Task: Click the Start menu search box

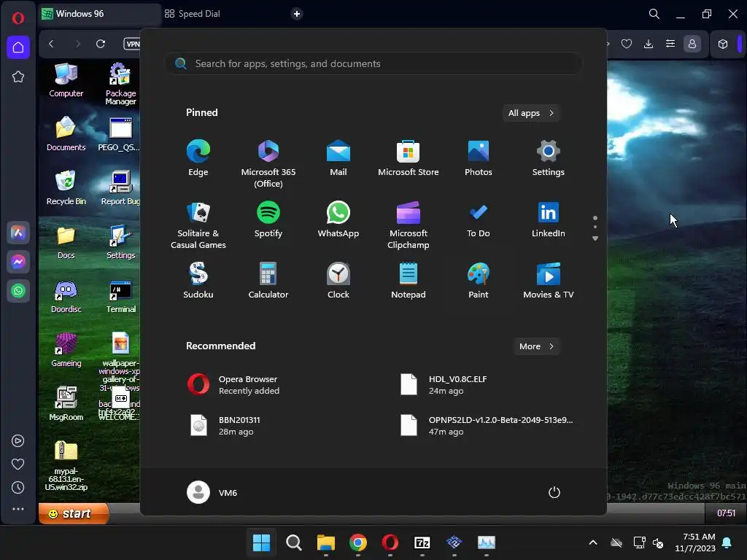Action: point(373,63)
